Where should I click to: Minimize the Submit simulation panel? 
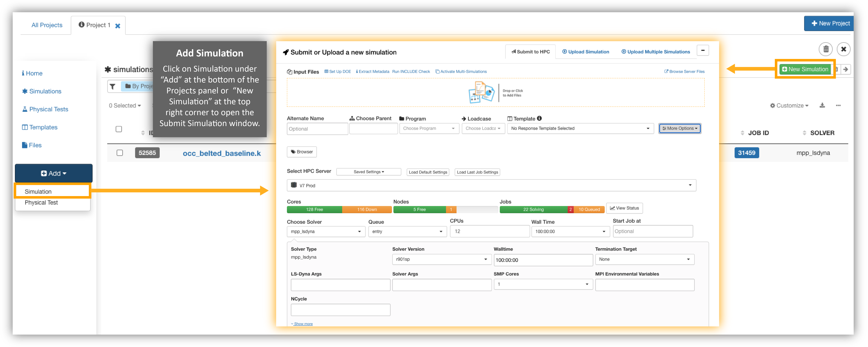(x=703, y=50)
